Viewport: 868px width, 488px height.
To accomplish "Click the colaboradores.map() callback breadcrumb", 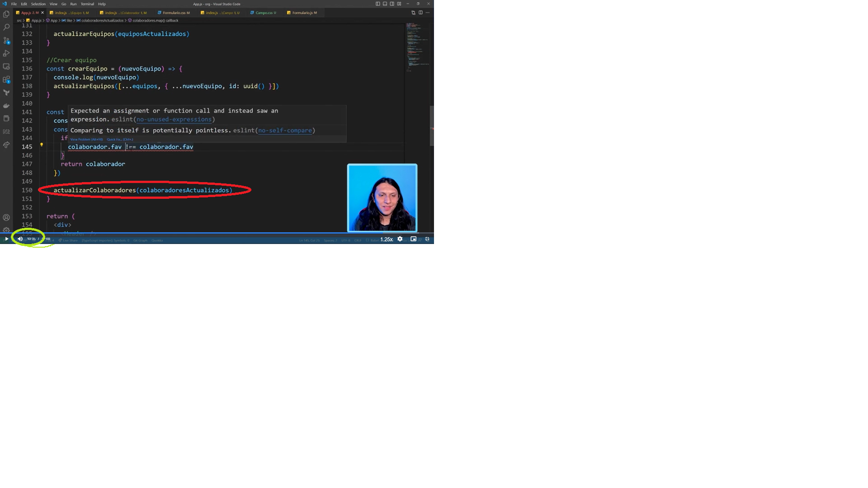I will pyautogui.click(x=153, y=21).
